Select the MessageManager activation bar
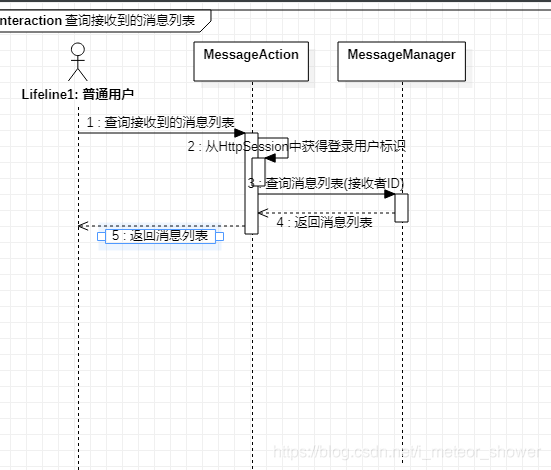The width and height of the screenshot is (551, 470). tap(401, 208)
